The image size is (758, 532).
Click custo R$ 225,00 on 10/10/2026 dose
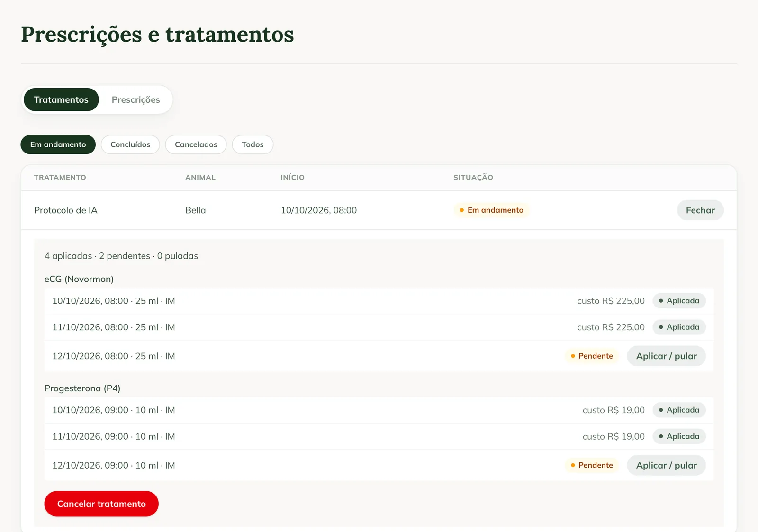click(611, 301)
